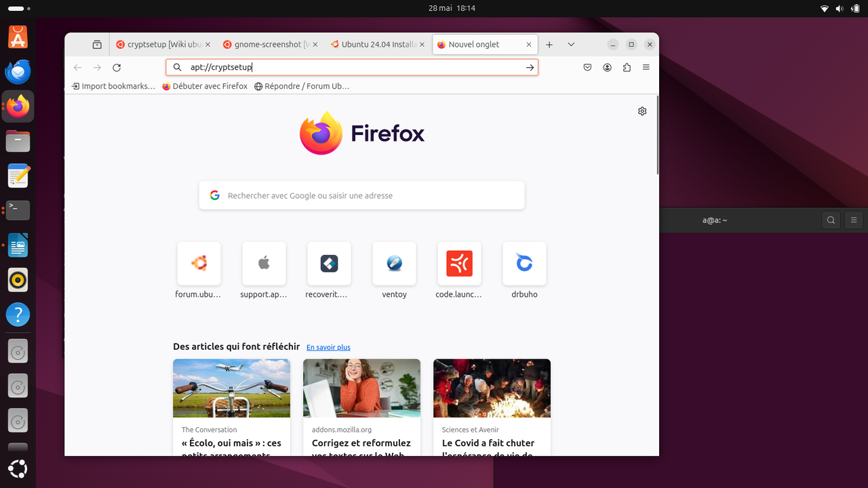Open the Sciences et Avenir article card
The image size is (868, 488).
tap(492, 407)
